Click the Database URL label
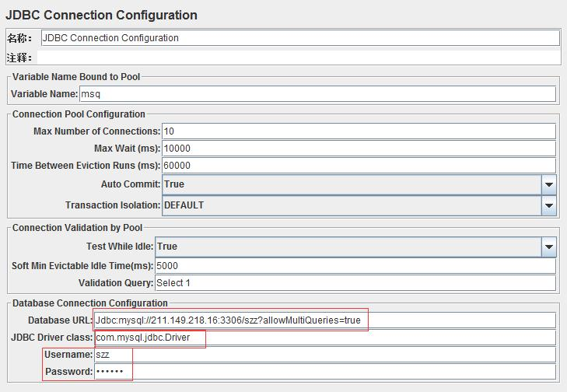This screenshot has width=567, height=392. [x=61, y=320]
